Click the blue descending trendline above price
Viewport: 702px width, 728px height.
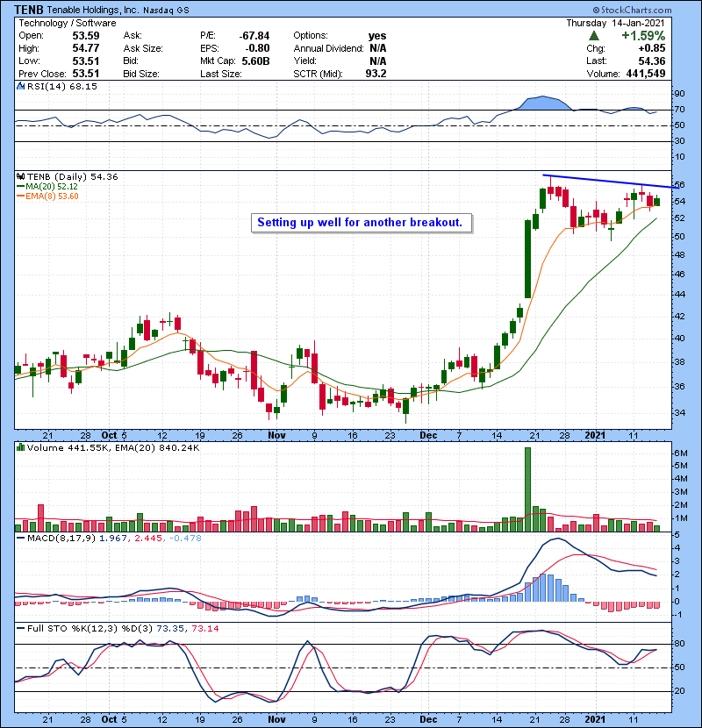611,181
